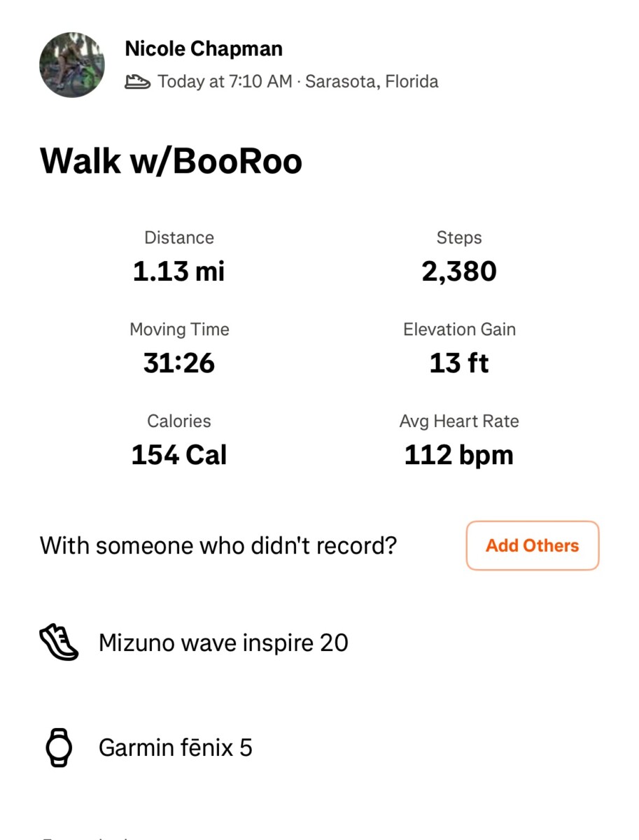The width and height of the screenshot is (639, 840).
Task: Tap the Calories 154 Cal stat
Action: coord(179,440)
